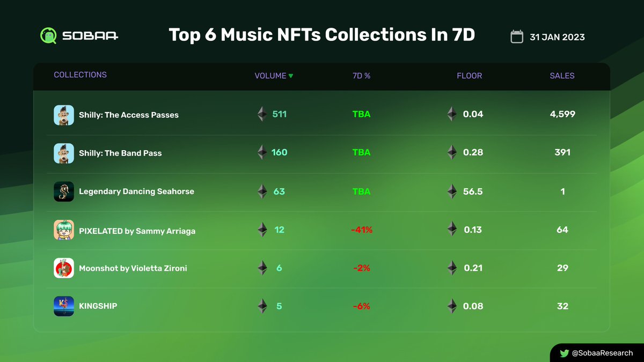
Task: Click the SALES column header
Action: [562, 76]
